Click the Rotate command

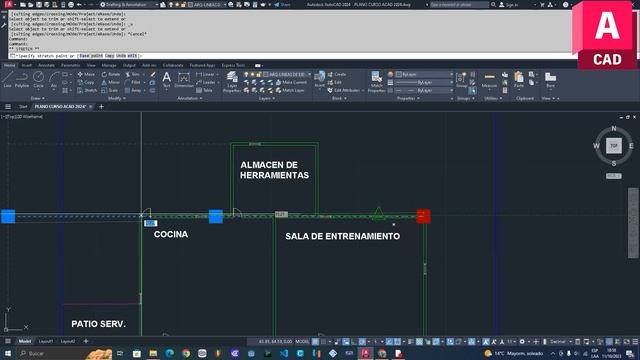pyautogui.click(x=111, y=74)
